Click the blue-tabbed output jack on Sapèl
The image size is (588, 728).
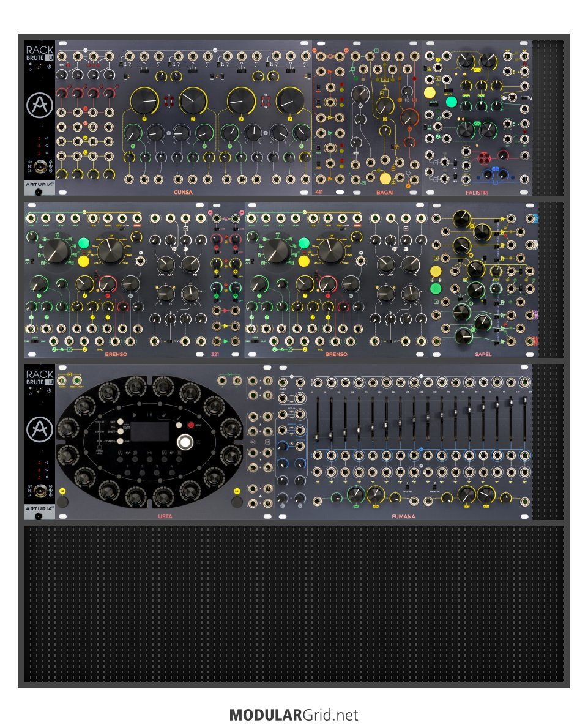[x=530, y=218]
